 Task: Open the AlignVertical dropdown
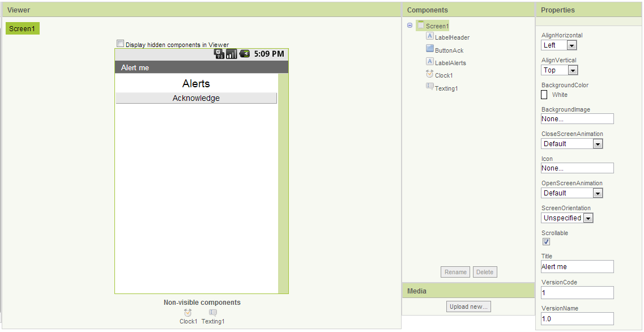tap(560, 70)
